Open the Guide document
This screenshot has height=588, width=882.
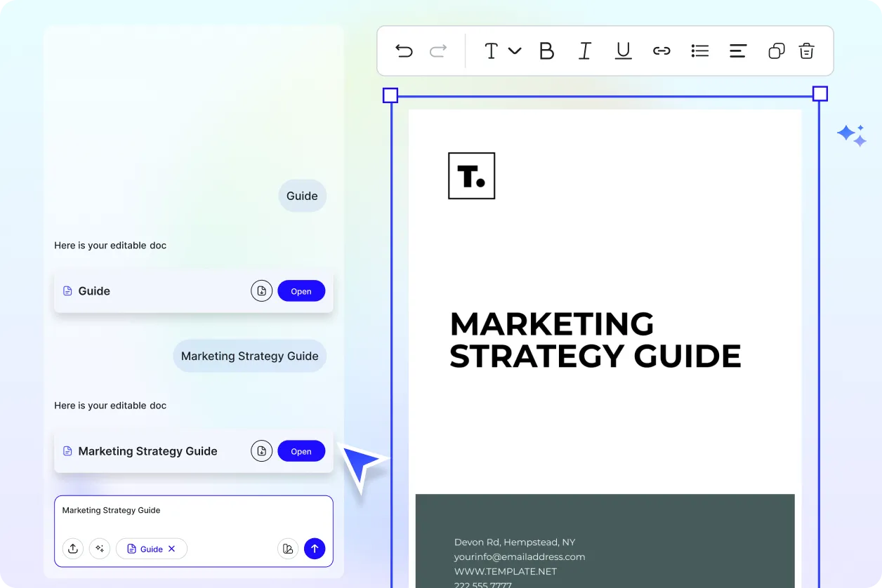click(301, 291)
